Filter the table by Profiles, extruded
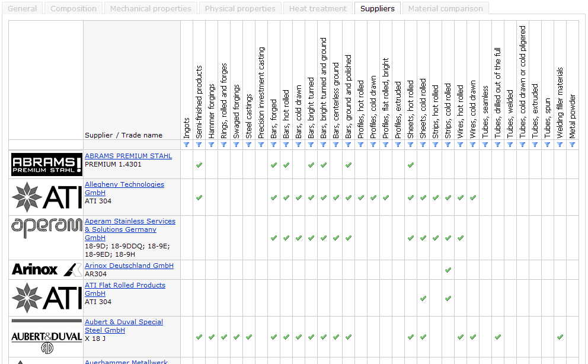The height and width of the screenshot is (364, 588). click(398, 145)
